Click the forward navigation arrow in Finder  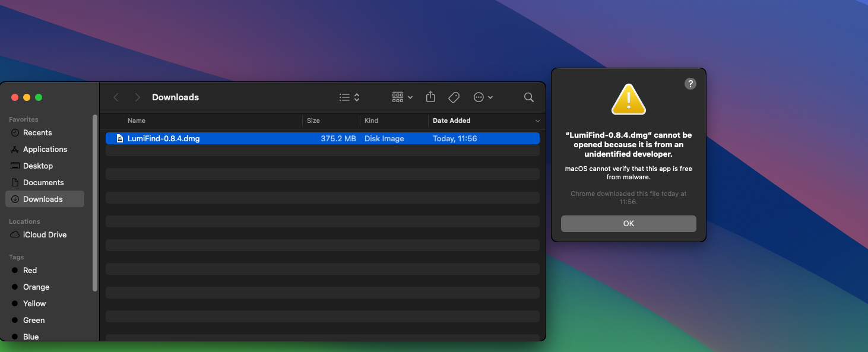click(137, 97)
